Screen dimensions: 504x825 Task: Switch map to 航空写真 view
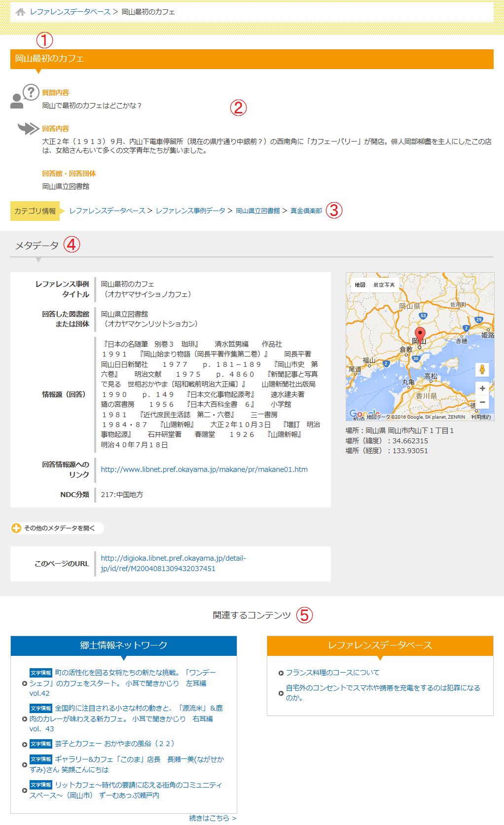pos(384,285)
